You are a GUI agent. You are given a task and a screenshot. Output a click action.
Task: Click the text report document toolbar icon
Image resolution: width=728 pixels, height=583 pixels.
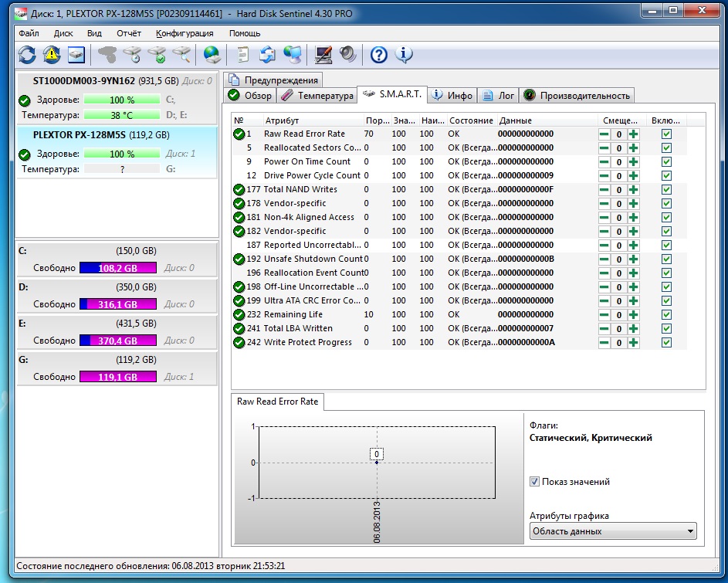click(x=242, y=54)
